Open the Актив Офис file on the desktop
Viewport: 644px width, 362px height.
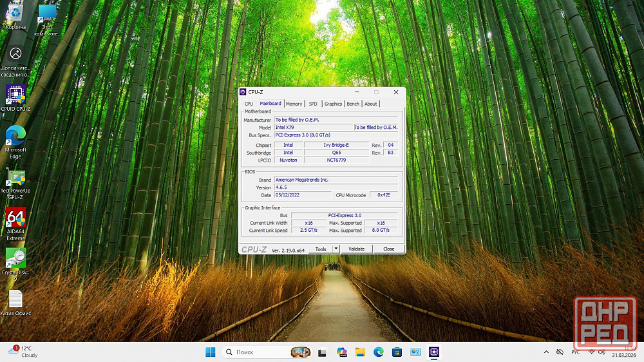tap(15, 300)
